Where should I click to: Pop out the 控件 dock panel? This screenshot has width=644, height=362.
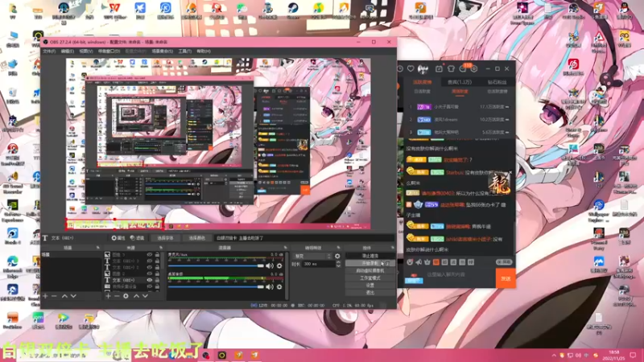point(393,248)
